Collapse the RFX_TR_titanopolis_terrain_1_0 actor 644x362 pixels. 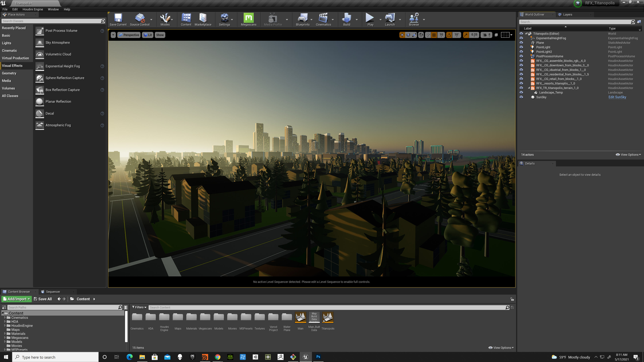tap(529, 88)
